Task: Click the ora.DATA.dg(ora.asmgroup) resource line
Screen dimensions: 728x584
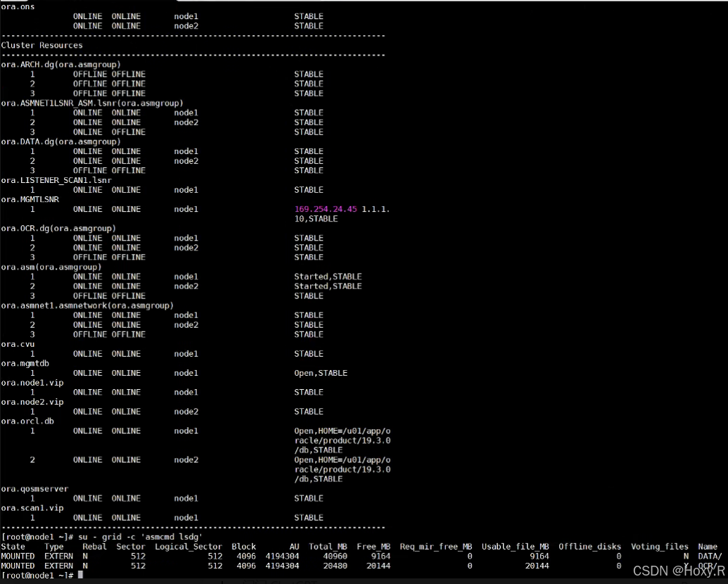Action: pos(60,141)
